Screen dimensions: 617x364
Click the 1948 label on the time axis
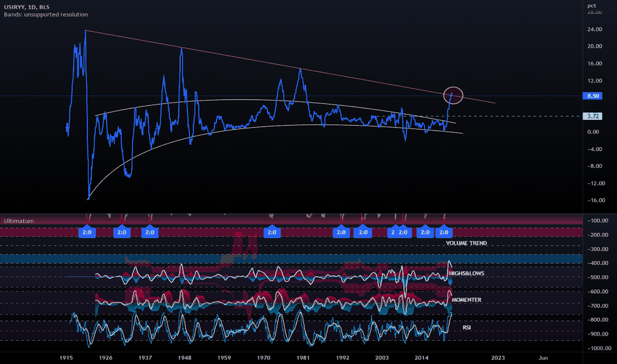(x=185, y=357)
